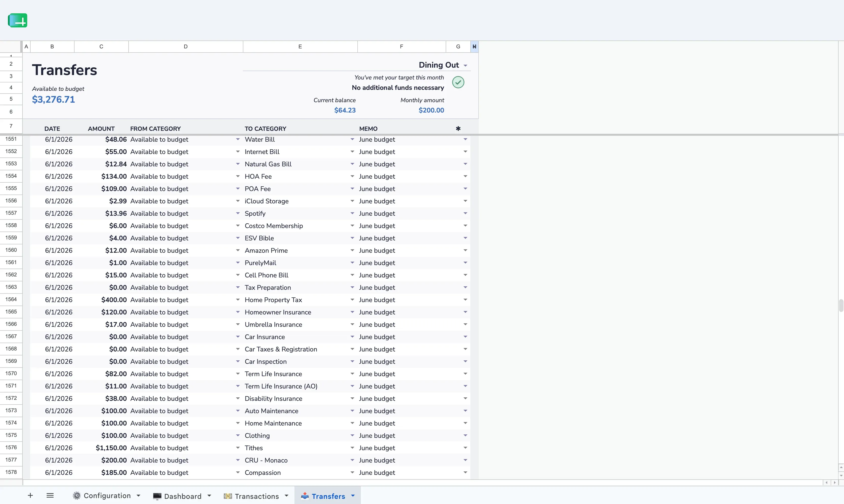The width and height of the screenshot is (844, 504).
Task: Select row 1576 header
Action: click(x=11, y=447)
